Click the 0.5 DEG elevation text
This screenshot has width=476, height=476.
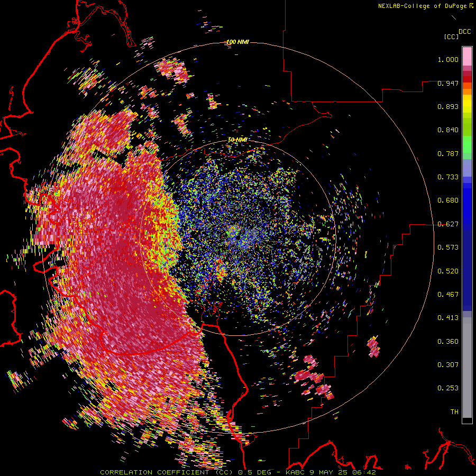(254, 472)
